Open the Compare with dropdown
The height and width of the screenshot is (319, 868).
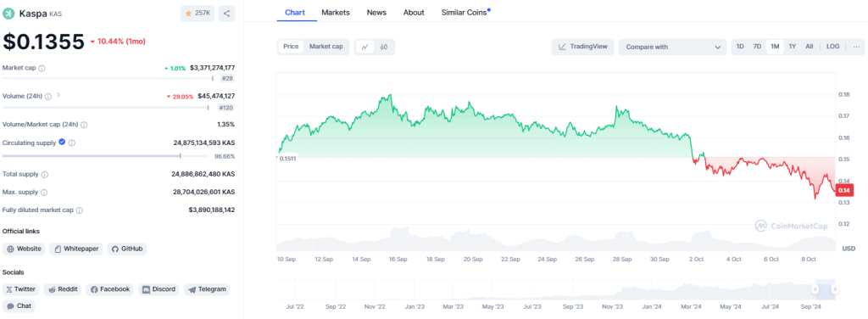point(672,47)
